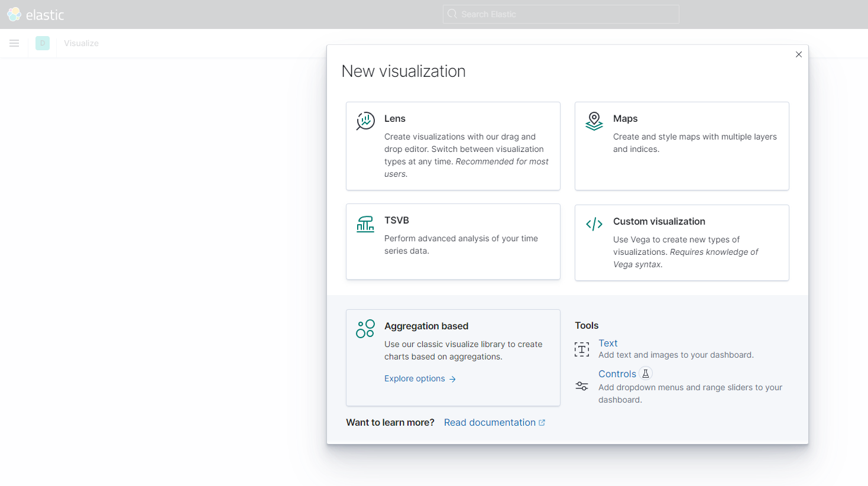Click the search magnifier icon
Image resolution: width=868 pixels, height=486 pixels.
pos(452,14)
